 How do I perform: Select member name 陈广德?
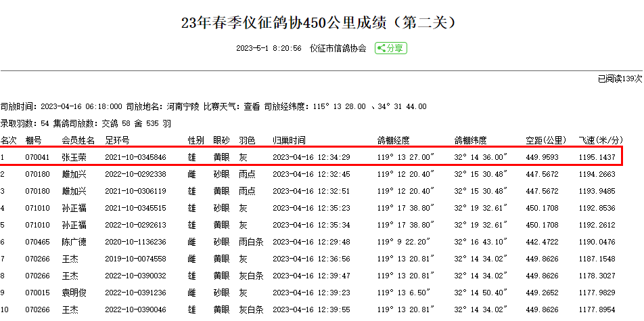tap(74, 242)
